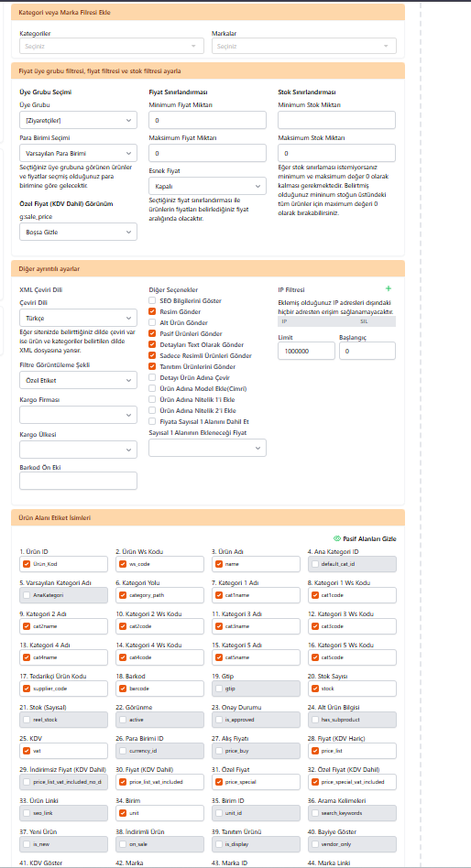
Task: Open the Esnek Fiyat dropdown
Action: (207, 186)
